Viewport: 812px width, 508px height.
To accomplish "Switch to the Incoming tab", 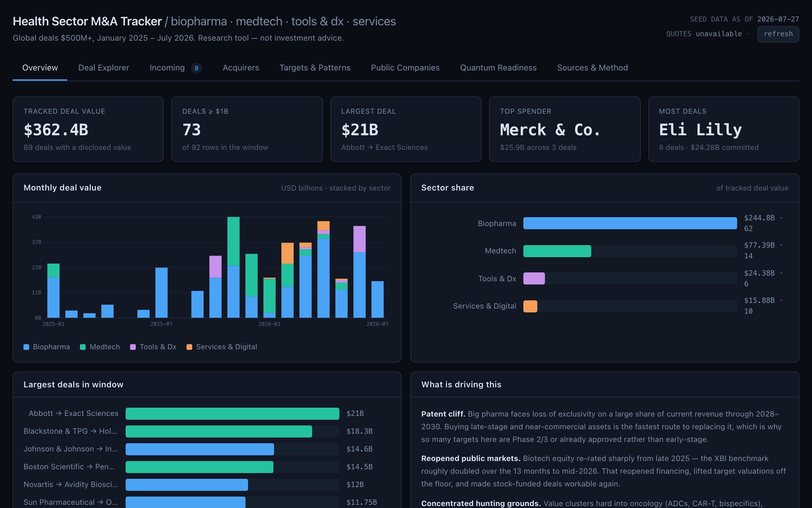I will [175, 68].
